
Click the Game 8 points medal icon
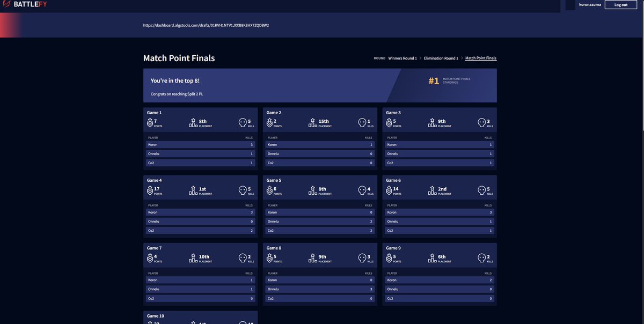click(x=269, y=258)
